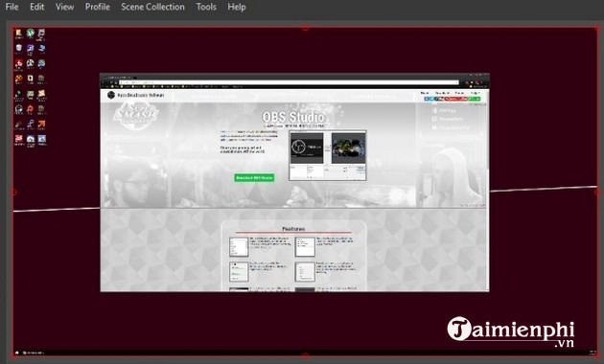Open the Scene Collection menu
Viewport: 604px width, 364px height.
click(152, 7)
